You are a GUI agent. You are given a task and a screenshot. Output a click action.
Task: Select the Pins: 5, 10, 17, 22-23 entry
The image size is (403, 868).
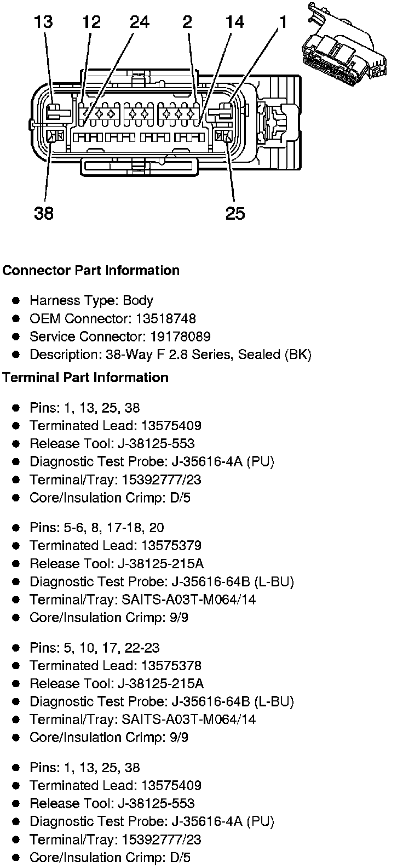(94, 648)
